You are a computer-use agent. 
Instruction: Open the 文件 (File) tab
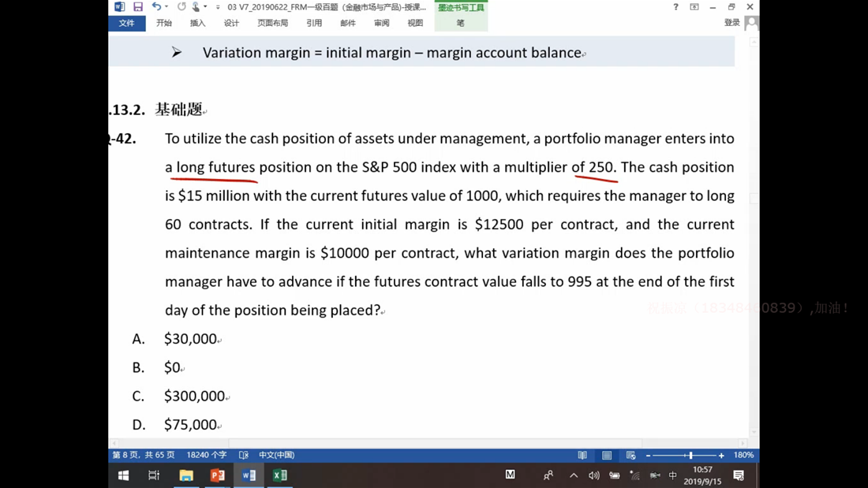(126, 24)
